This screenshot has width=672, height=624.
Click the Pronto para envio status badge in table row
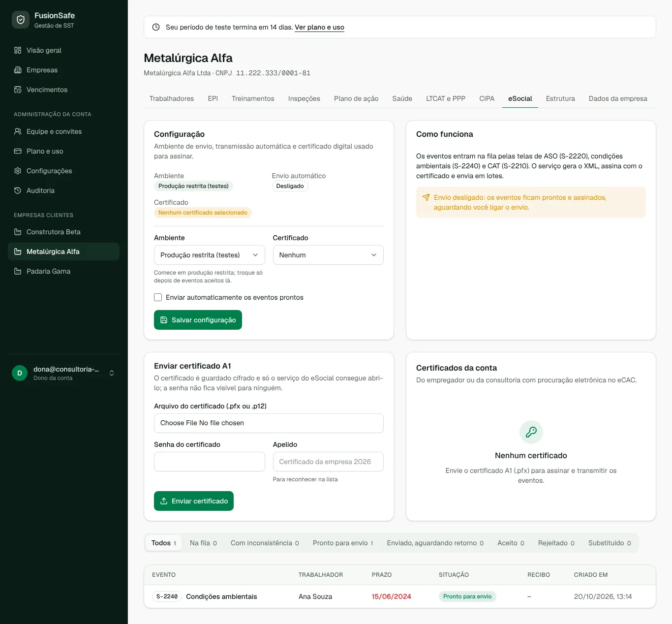[x=467, y=596]
